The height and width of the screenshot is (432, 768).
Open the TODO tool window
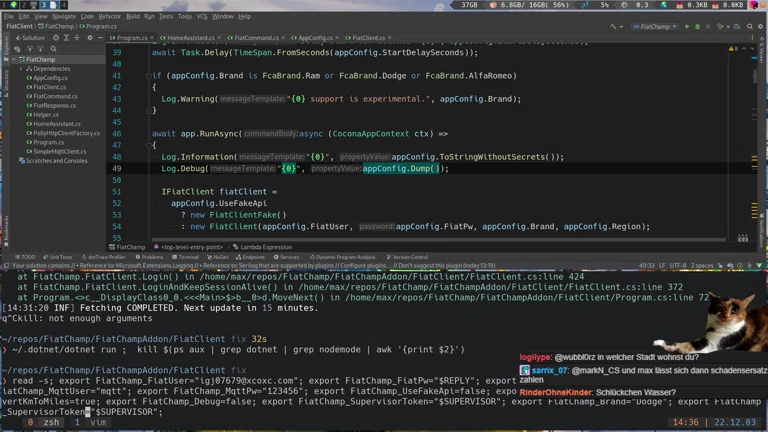(25, 257)
